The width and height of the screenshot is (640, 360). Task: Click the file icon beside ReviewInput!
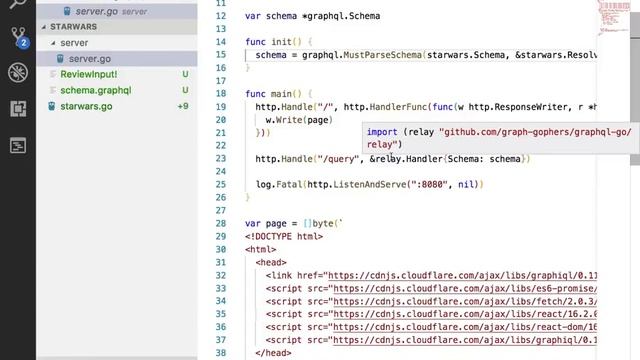tap(53, 74)
